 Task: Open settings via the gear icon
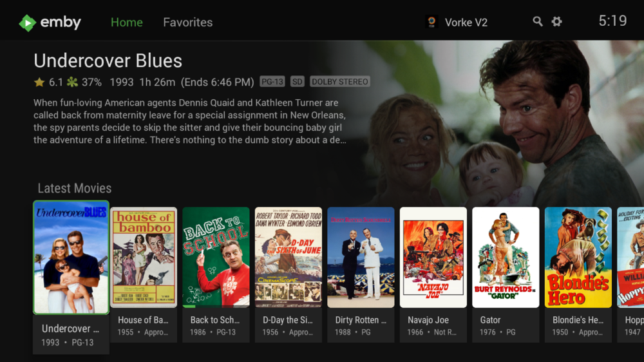[556, 22]
